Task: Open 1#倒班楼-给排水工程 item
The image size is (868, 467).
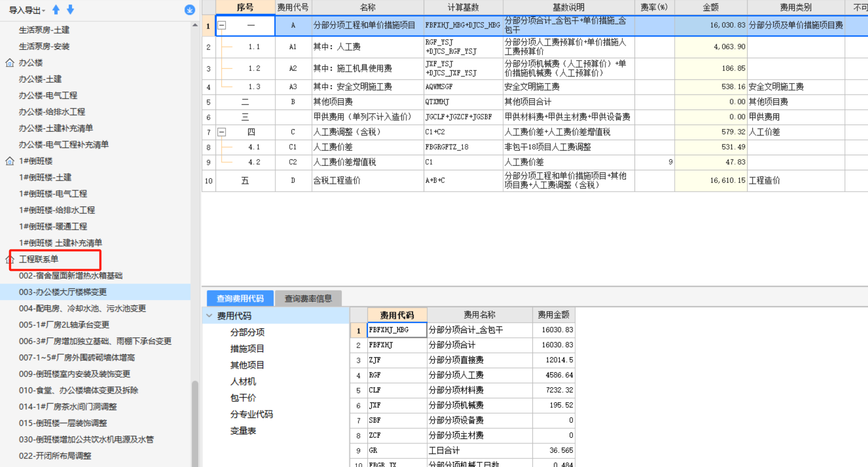Action: point(57,210)
